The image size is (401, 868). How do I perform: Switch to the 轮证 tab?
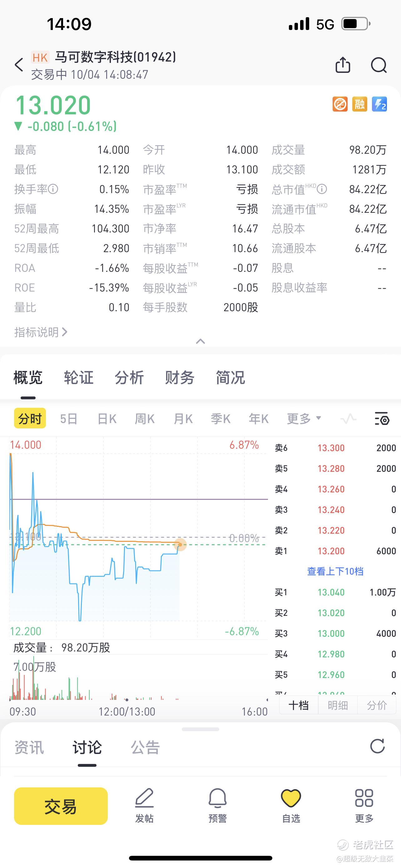pos(78,377)
